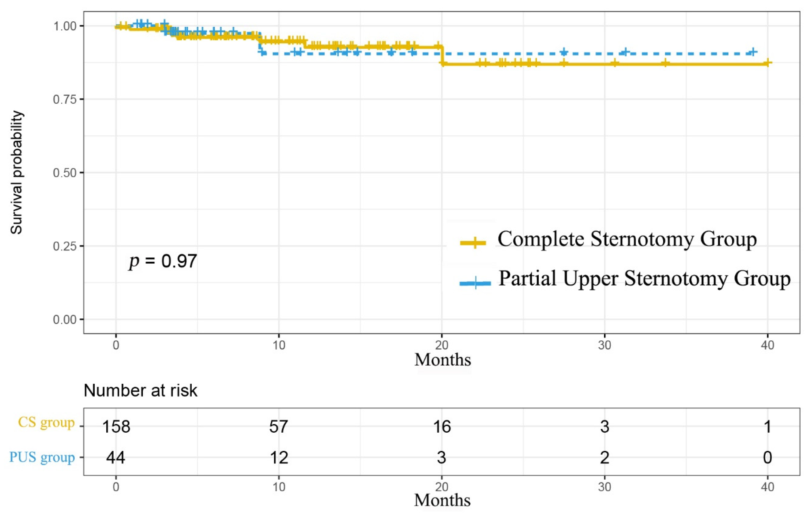Click the value 16 in the CS row
This screenshot has width=812, height=516.
click(442, 427)
